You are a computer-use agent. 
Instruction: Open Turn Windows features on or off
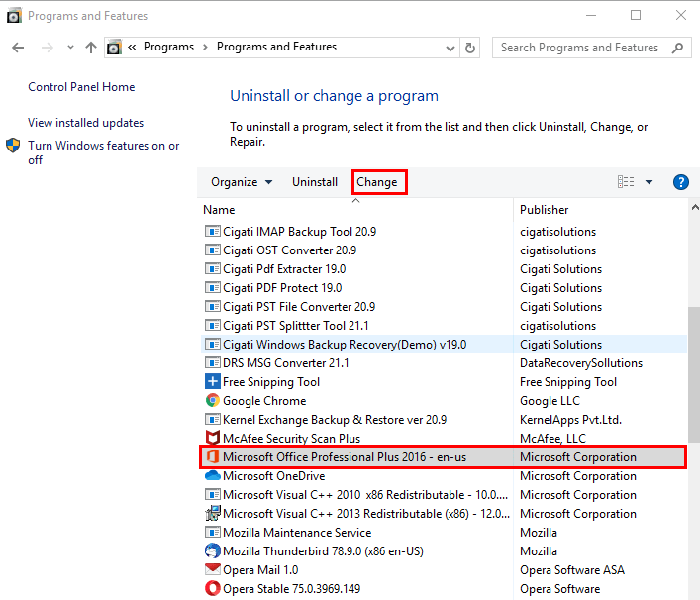point(104,152)
